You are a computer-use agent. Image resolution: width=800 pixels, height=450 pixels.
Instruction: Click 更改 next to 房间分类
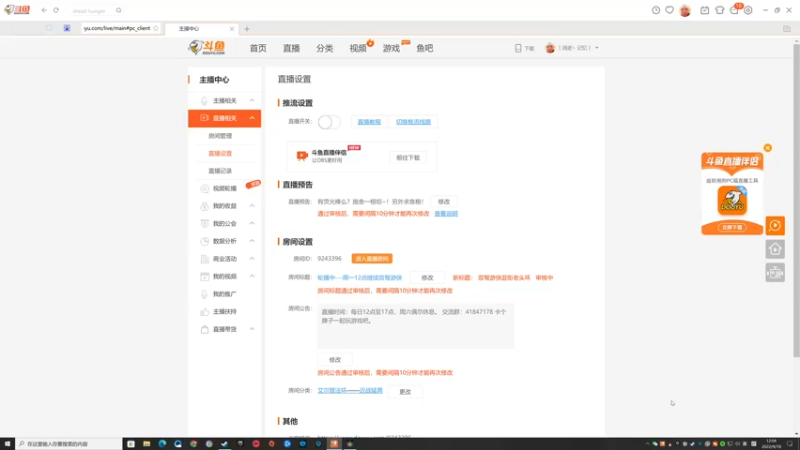[x=405, y=392]
